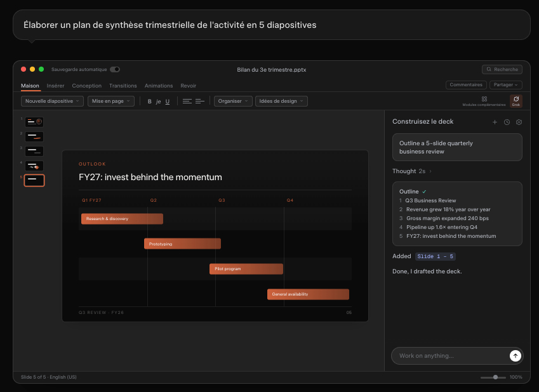This screenshot has width=539, height=392.
Task: Apply italic formatting
Action: coord(158,101)
